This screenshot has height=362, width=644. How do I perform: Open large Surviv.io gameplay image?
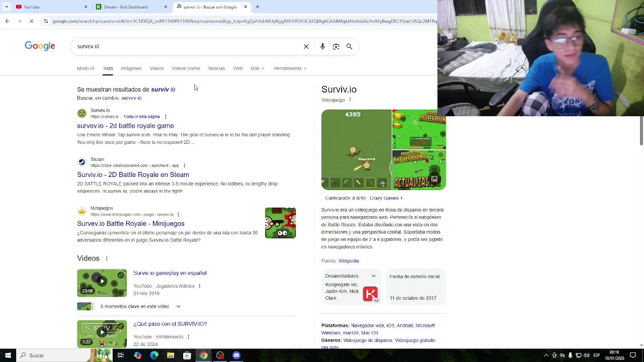[356, 150]
